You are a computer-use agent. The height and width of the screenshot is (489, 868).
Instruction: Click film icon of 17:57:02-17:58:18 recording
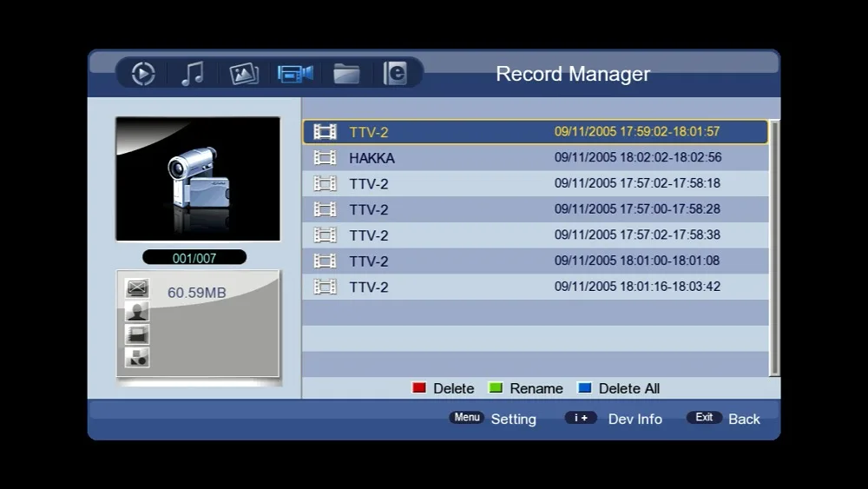point(325,183)
